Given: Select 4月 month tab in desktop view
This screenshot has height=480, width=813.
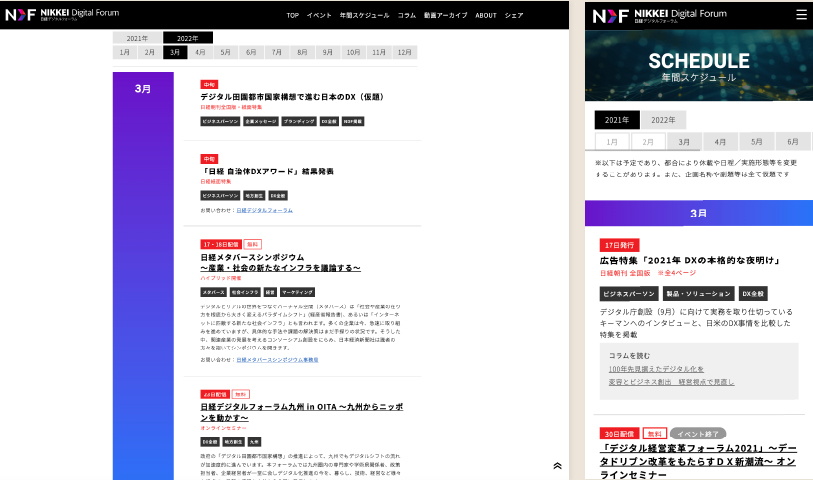Looking at the screenshot, I should point(200,52).
